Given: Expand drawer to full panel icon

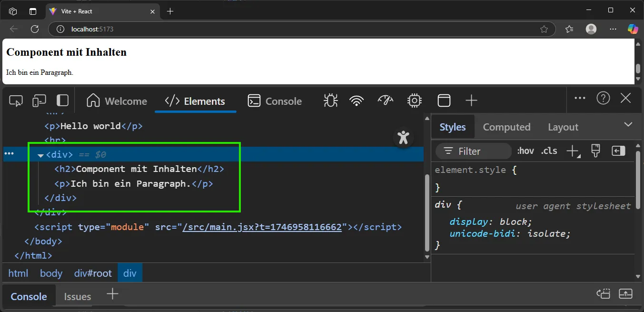Looking at the screenshot, I should (626, 294).
